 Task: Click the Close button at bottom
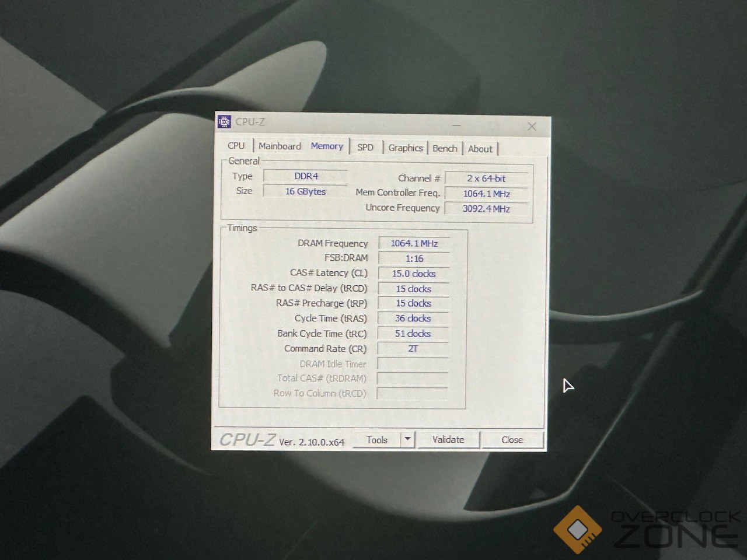(x=512, y=440)
